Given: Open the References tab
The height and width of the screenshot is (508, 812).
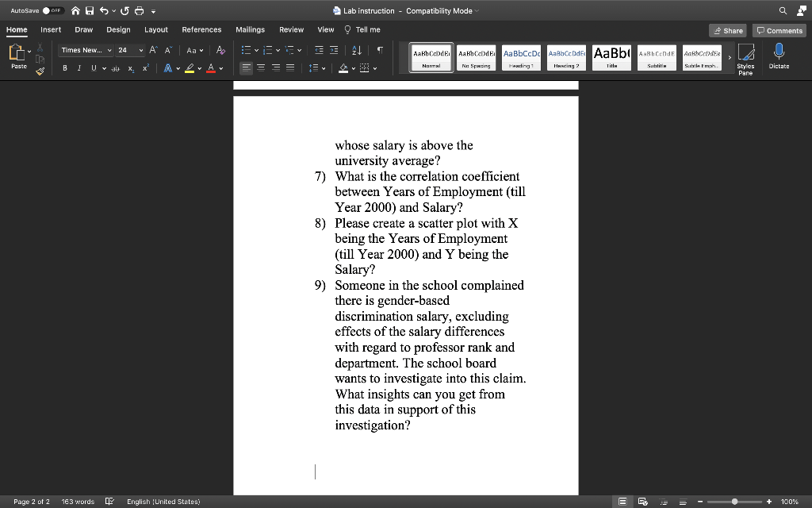Looking at the screenshot, I should [201, 29].
